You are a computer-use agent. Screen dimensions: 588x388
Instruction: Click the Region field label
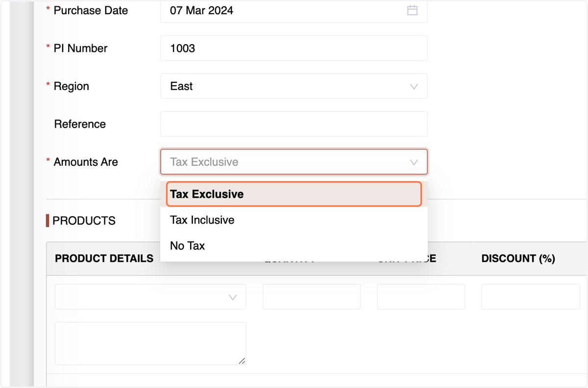pos(72,86)
